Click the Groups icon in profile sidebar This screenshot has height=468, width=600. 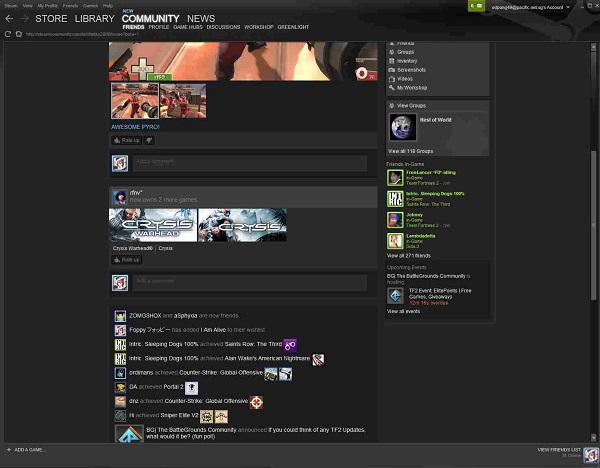point(392,52)
